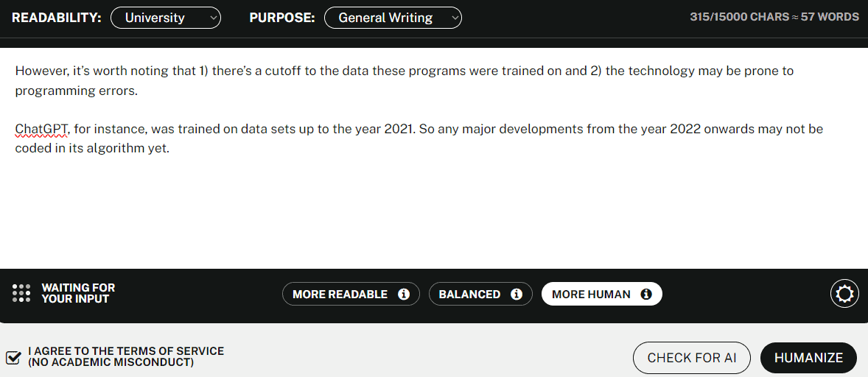Click the Humanize button

point(808,358)
